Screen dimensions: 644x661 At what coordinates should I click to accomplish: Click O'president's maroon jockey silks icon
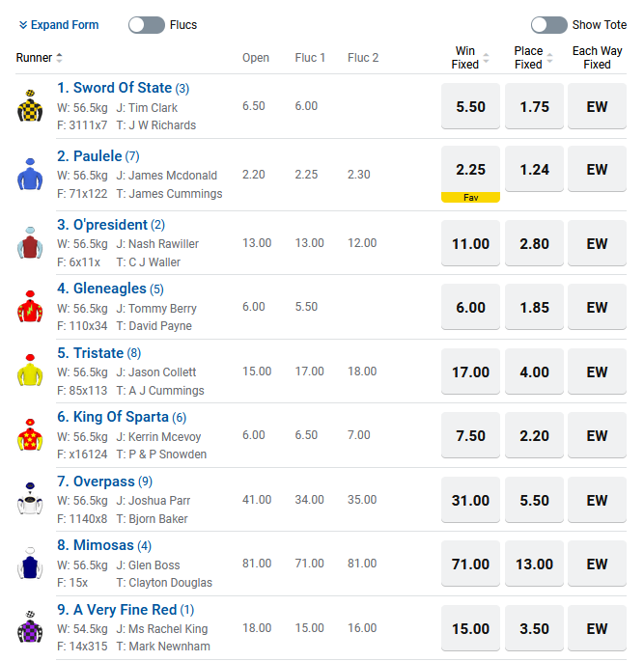(x=30, y=243)
